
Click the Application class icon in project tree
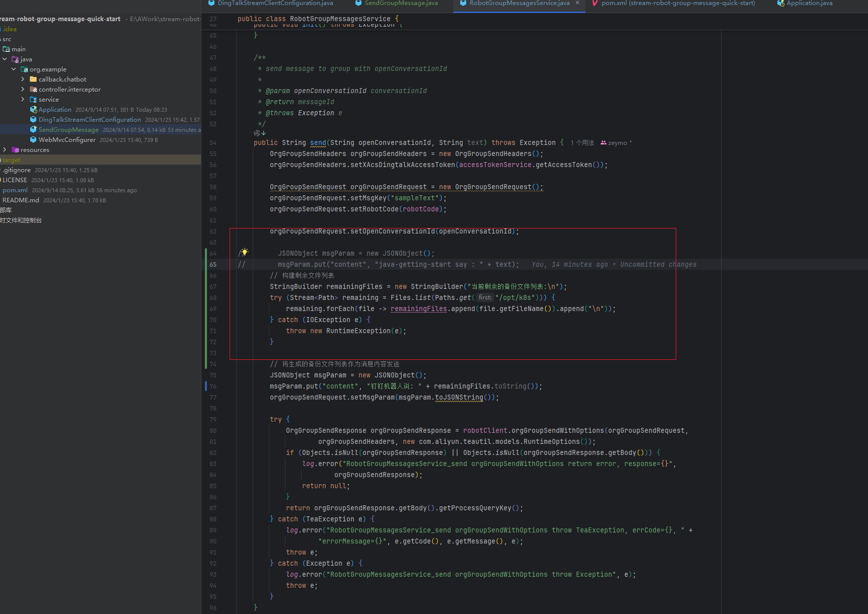point(33,110)
